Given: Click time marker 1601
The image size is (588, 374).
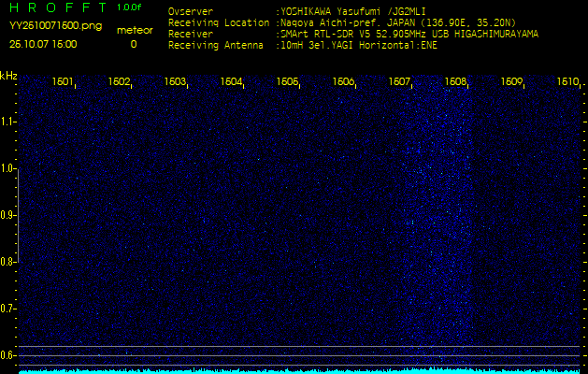Looking at the screenshot, I should 63,81.
